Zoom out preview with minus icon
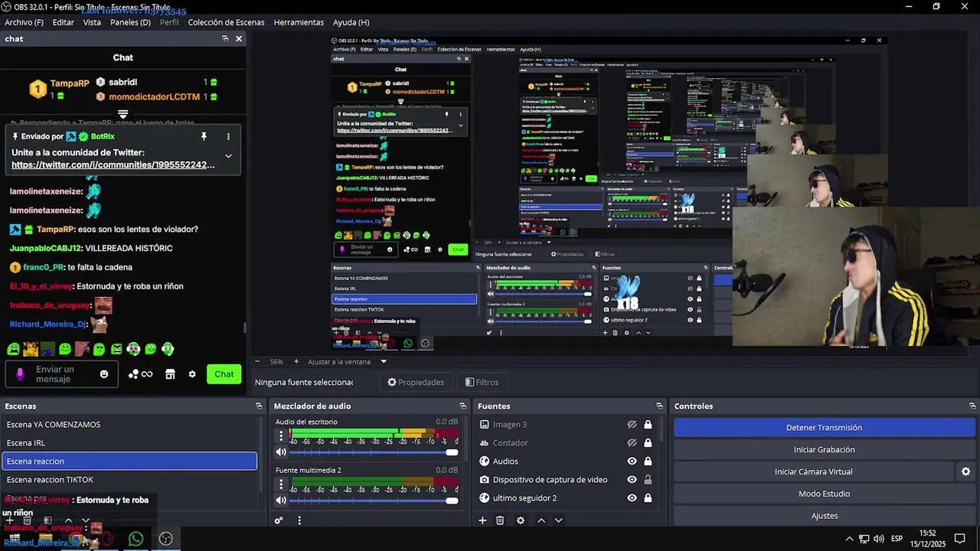This screenshot has height=551, width=980. pyautogui.click(x=257, y=361)
